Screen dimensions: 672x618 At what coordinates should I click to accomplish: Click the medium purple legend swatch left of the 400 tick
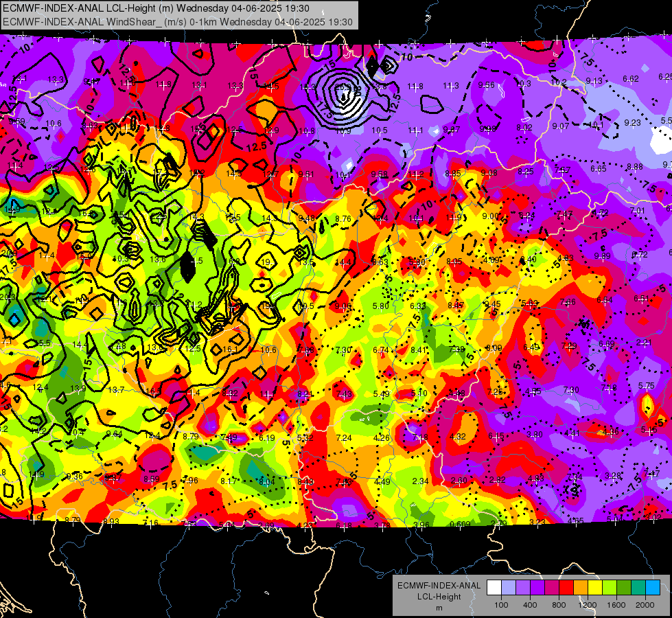523,588
